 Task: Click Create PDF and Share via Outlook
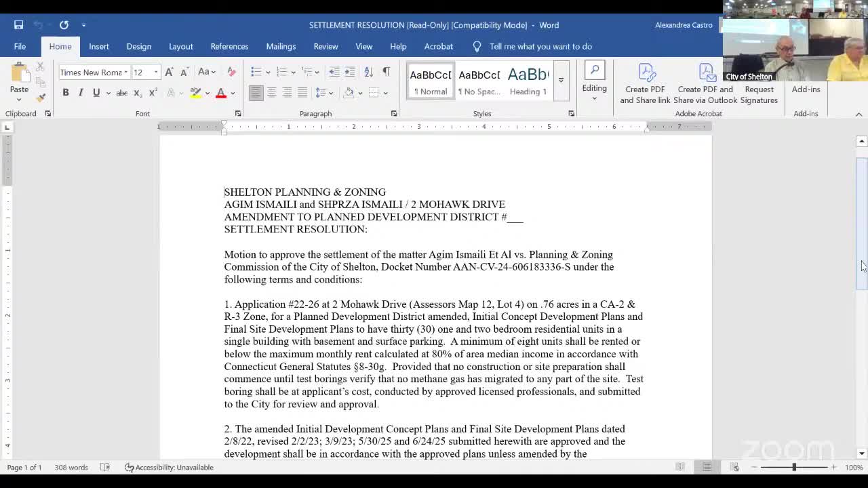705,83
